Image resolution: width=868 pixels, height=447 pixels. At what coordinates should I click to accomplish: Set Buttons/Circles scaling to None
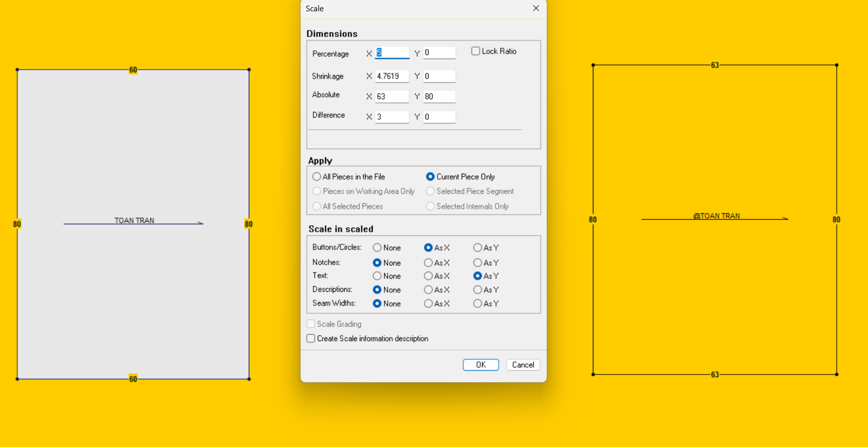pos(377,248)
